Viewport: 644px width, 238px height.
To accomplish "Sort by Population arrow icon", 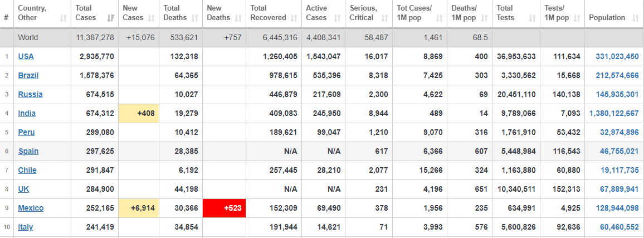I will pyautogui.click(x=635, y=18).
